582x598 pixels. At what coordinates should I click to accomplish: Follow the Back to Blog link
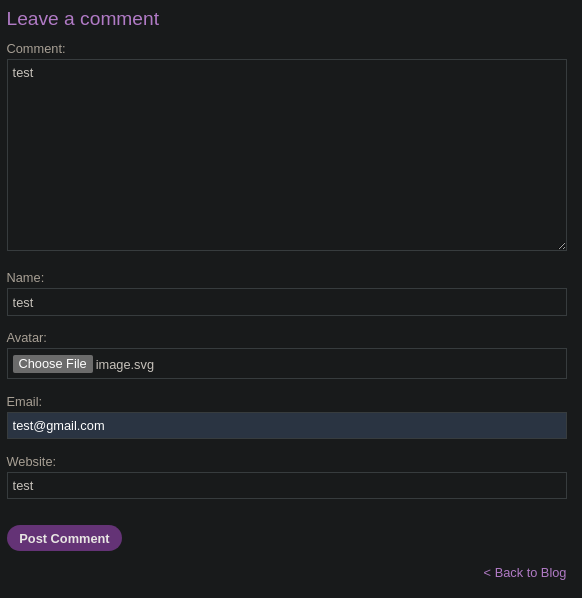point(530,573)
